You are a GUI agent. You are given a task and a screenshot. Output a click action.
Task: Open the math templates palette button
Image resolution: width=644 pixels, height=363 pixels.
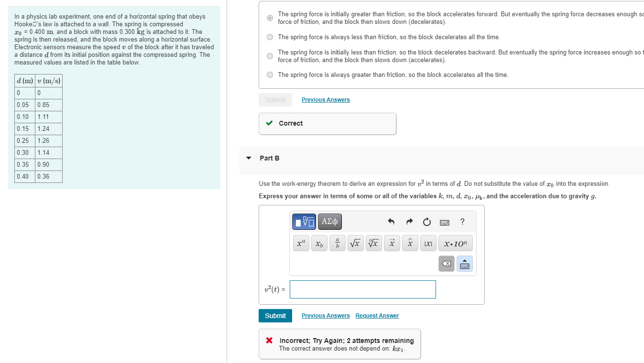tap(304, 222)
